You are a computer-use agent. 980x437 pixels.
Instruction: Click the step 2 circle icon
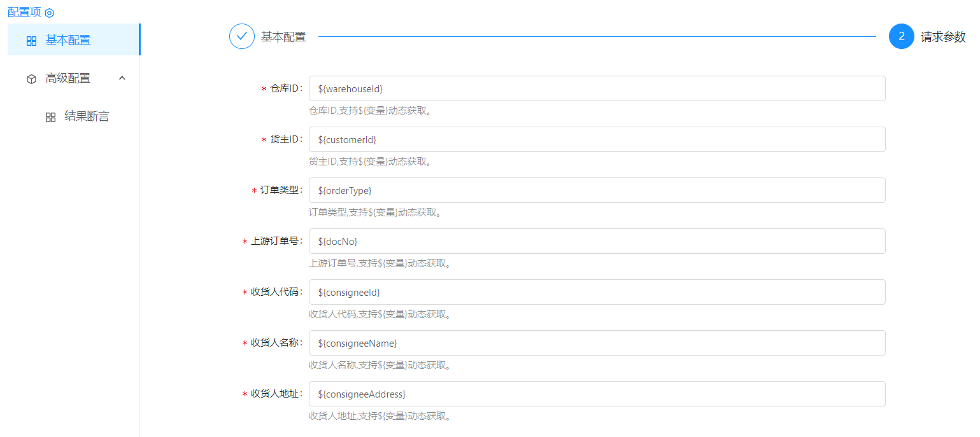901,36
